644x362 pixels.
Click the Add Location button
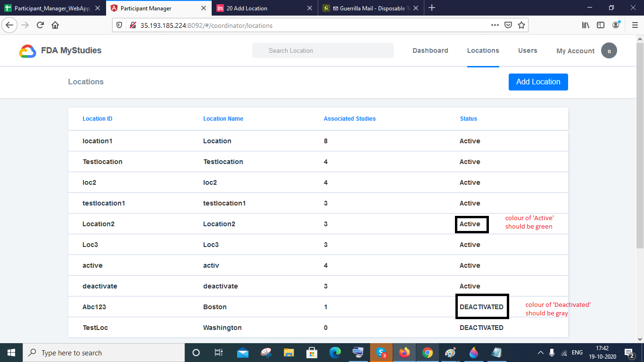click(x=538, y=82)
